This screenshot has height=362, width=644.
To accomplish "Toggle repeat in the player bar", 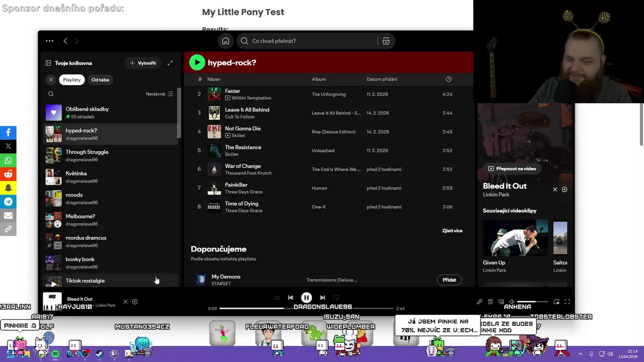I will 336,298.
